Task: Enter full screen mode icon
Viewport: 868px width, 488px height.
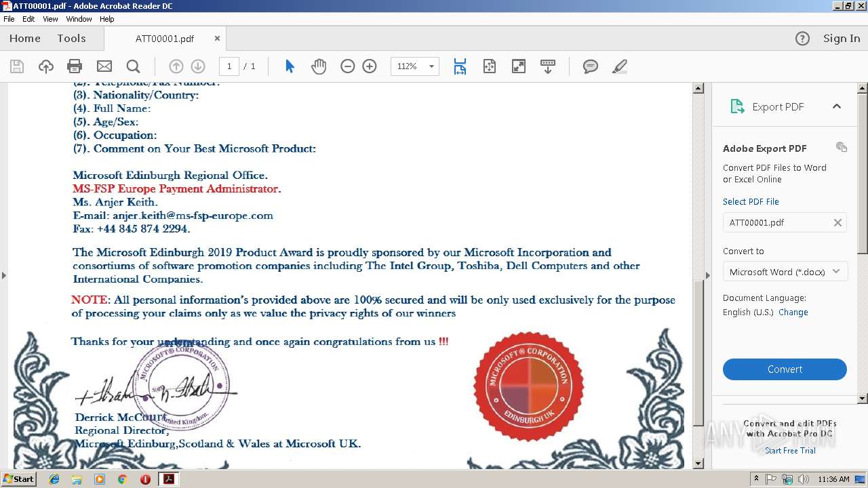Action: [x=519, y=66]
